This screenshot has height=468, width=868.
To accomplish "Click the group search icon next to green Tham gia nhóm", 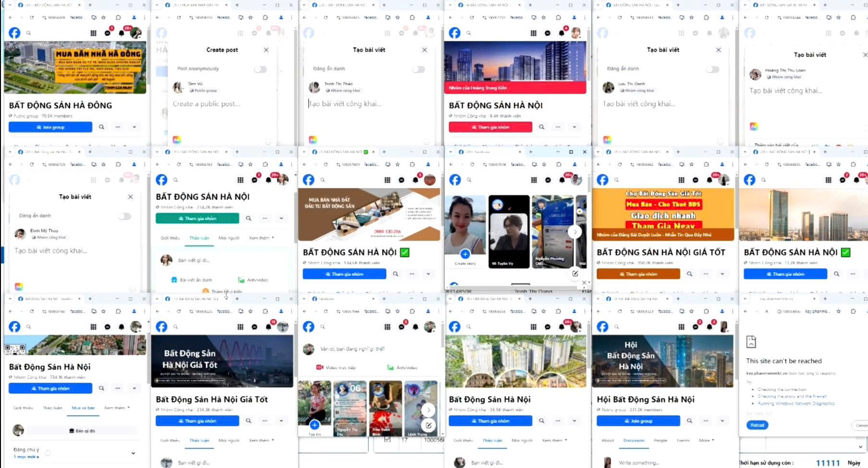I will pyautogui.click(x=248, y=218).
